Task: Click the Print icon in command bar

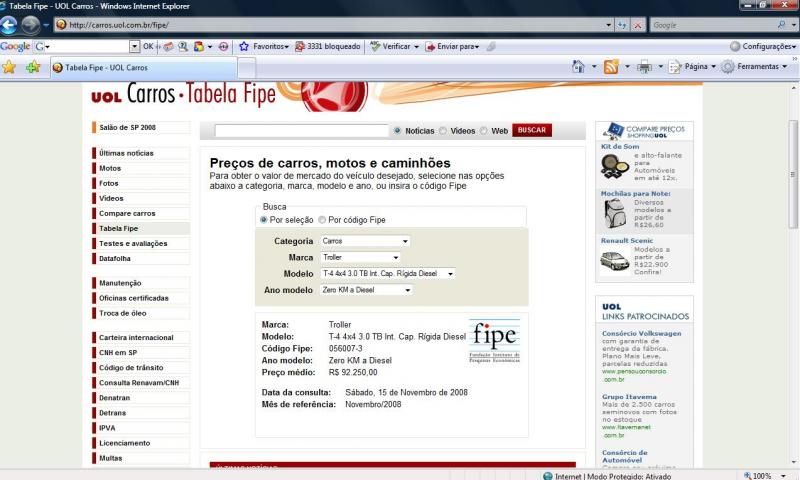Action: click(x=644, y=66)
